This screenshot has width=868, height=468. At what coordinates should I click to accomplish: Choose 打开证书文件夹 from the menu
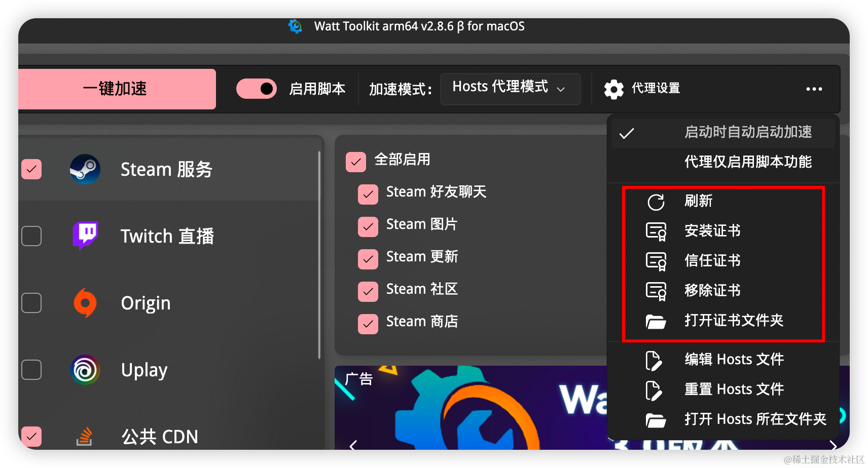click(723, 321)
